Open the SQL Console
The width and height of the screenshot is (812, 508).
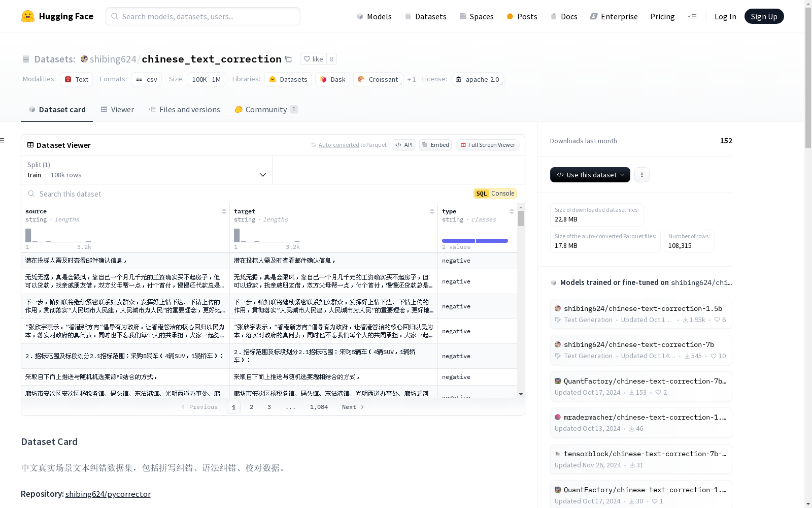coord(495,194)
